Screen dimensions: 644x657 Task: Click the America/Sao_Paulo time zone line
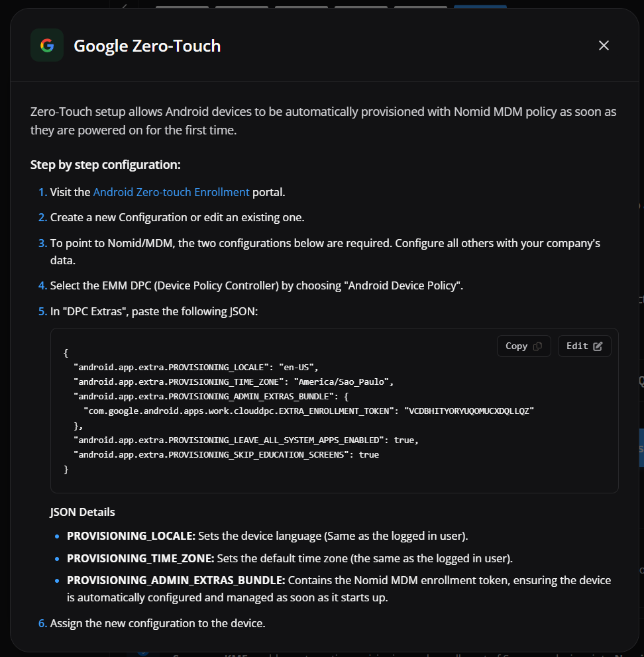pos(233,382)
